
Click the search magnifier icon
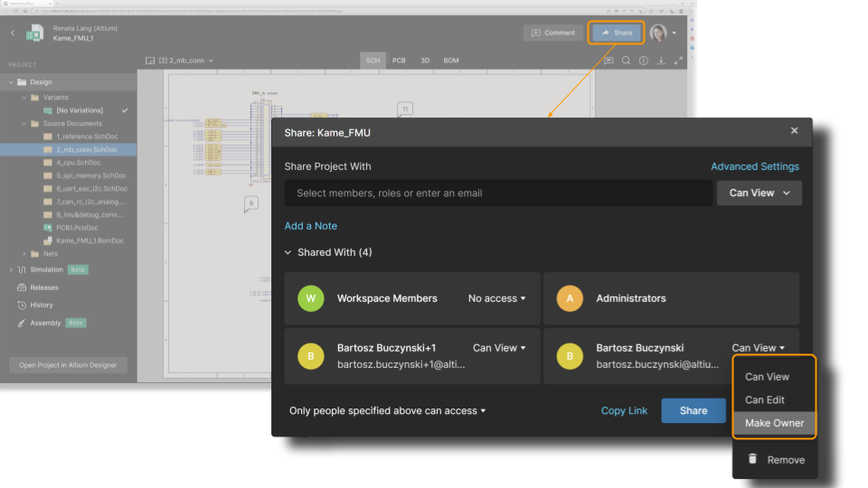[x=626, y=61]
